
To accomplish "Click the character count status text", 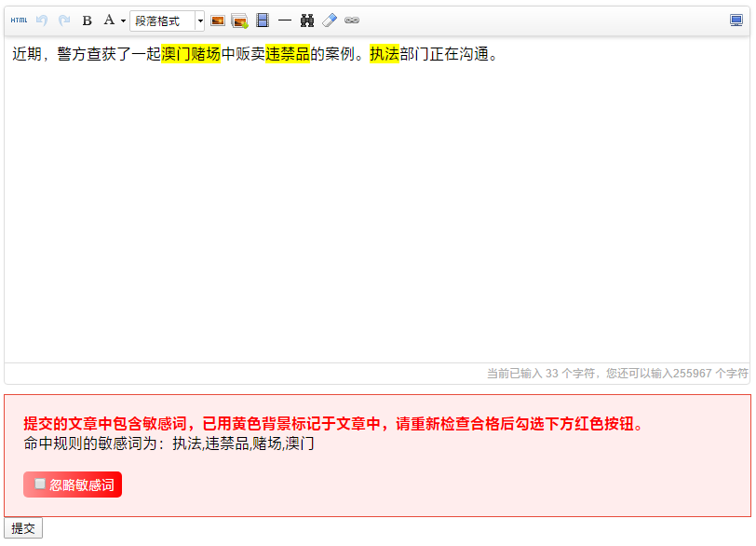I will click(617, 374).
